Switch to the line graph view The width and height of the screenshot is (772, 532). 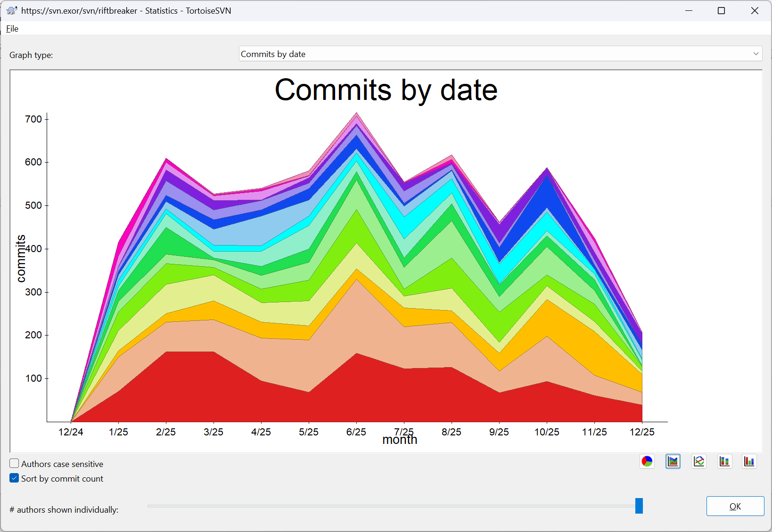tap(699, 461)
